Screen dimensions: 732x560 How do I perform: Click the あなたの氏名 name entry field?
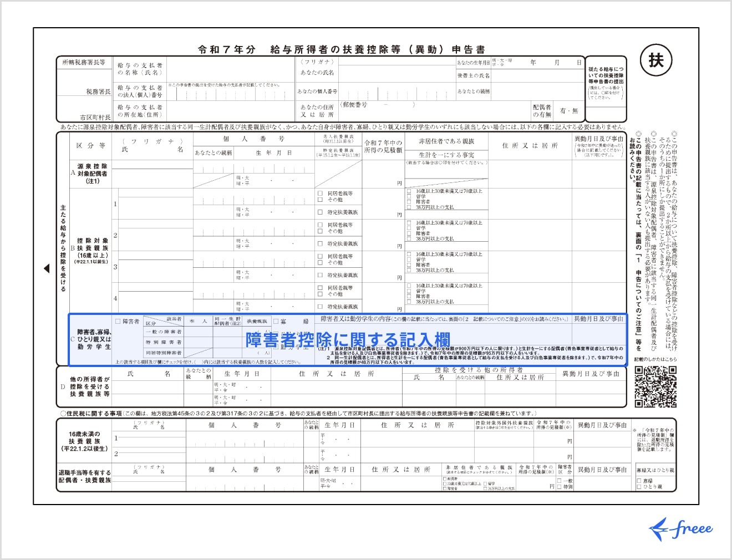point(396,73)
